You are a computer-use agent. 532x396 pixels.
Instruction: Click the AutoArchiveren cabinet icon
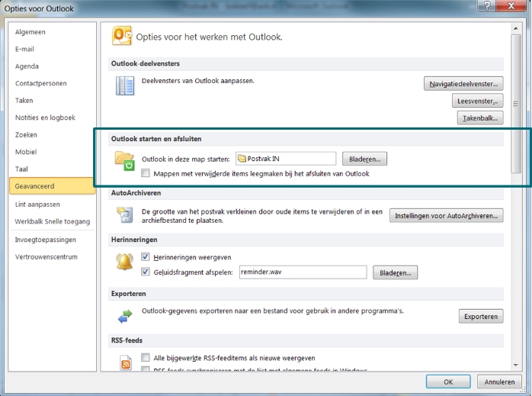(x=125, y=215)
